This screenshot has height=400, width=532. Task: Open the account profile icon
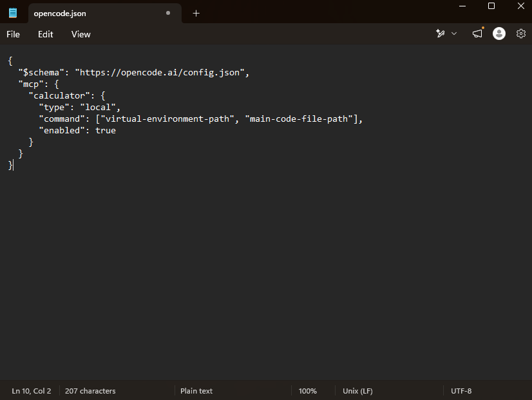(499, 33)
